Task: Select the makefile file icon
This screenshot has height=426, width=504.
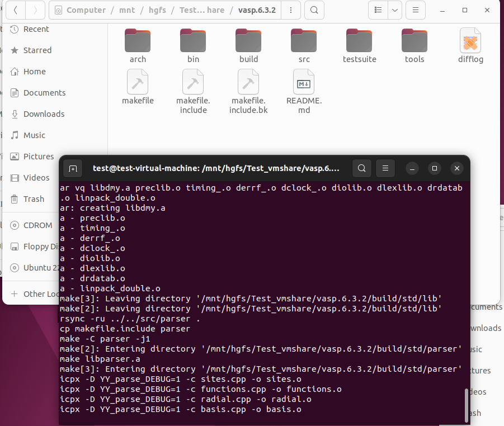Action: pos(138,82)
